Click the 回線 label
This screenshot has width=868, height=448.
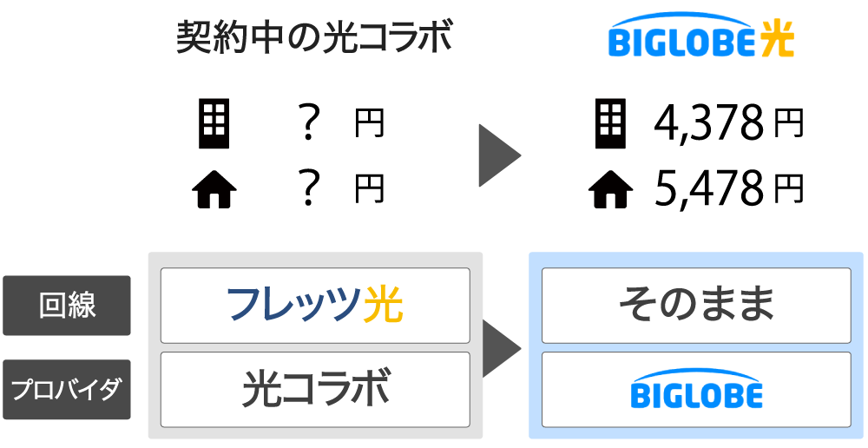click(67, 306)
